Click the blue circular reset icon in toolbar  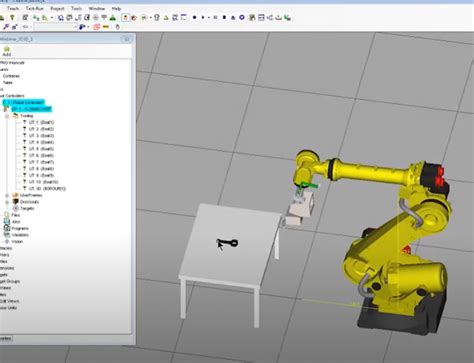pos(242,17)
